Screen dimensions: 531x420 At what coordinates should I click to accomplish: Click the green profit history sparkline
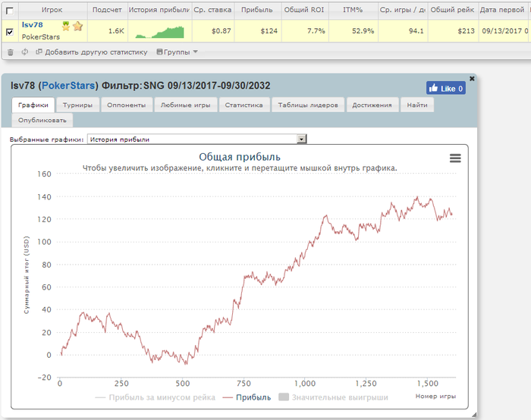tap(159, 32)
